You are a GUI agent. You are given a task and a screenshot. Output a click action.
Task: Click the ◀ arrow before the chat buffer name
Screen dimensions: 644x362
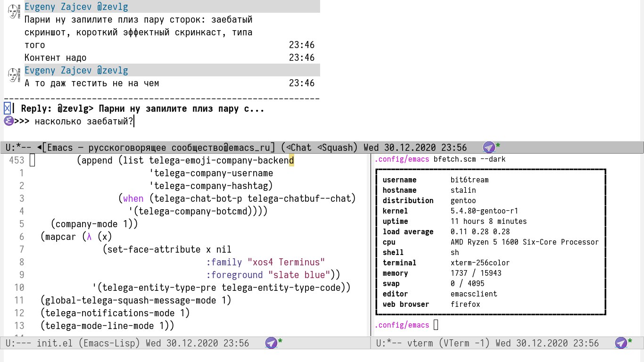(39, 148)
